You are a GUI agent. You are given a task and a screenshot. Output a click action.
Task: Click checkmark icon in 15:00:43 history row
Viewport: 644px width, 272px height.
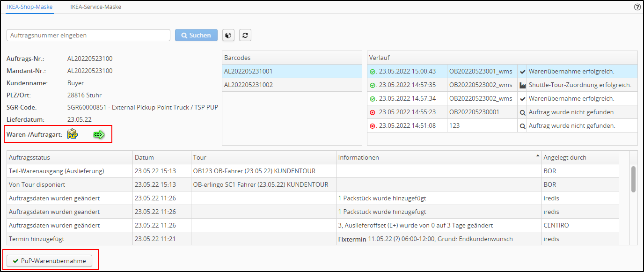pyautogui.click(x=522, y=72)
